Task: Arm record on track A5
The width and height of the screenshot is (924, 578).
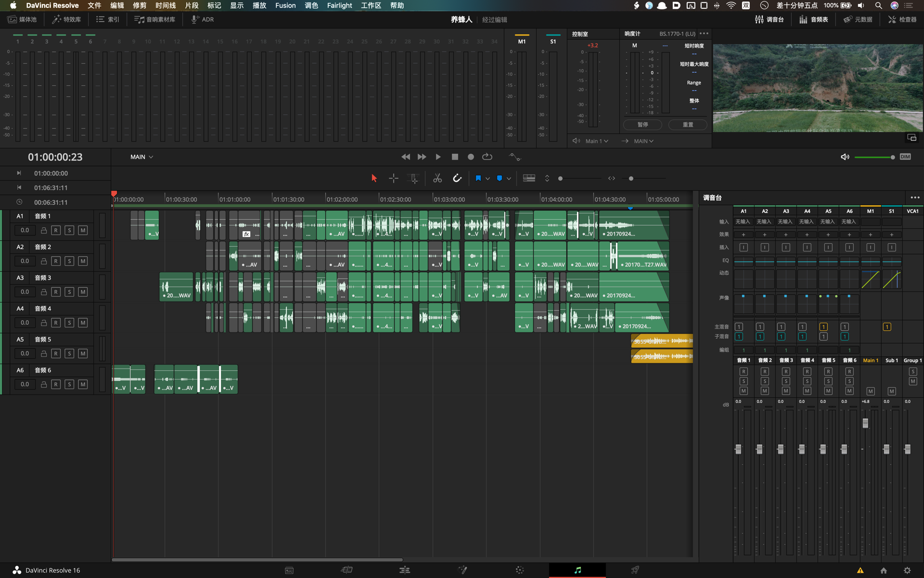Action: [x=56, y=354]
